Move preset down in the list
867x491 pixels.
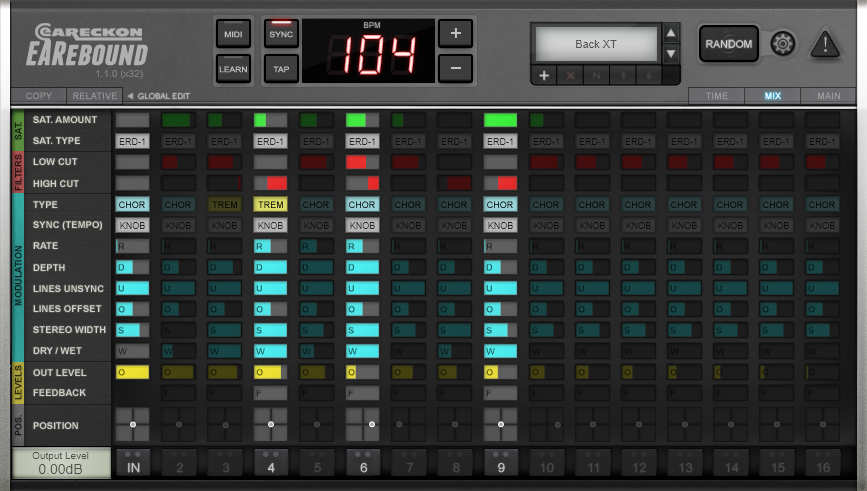click(649, 75)
